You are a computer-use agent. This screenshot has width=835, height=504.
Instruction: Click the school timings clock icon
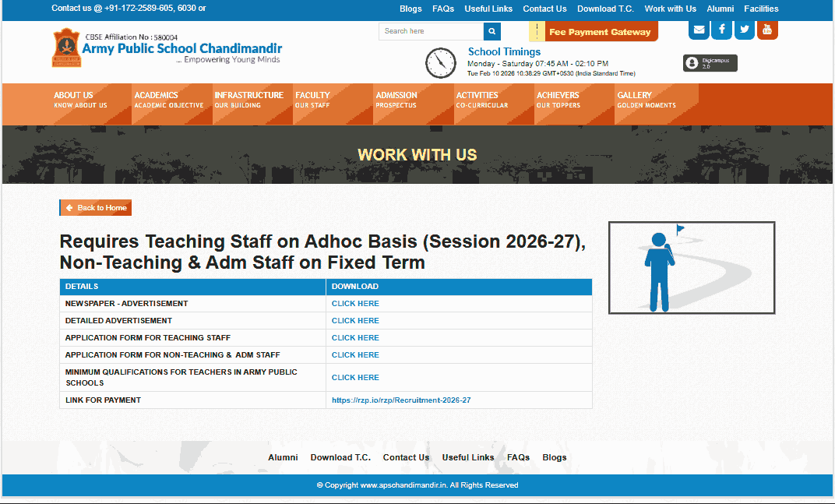click(x=441, y=63)
